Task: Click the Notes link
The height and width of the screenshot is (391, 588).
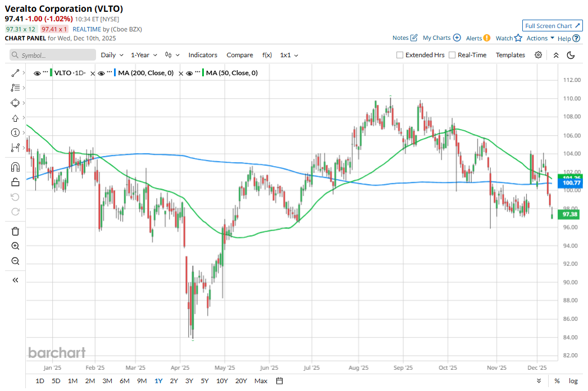Action: click(400, 38)
